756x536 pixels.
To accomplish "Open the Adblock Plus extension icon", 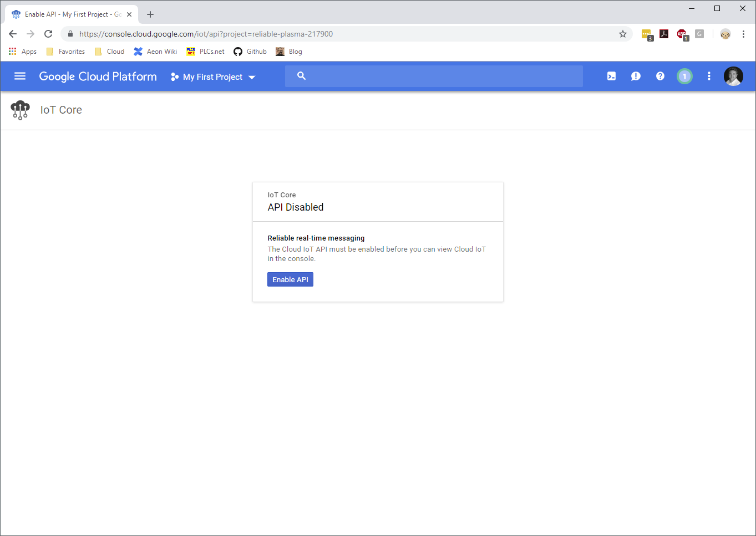I will tap(682, 34).
